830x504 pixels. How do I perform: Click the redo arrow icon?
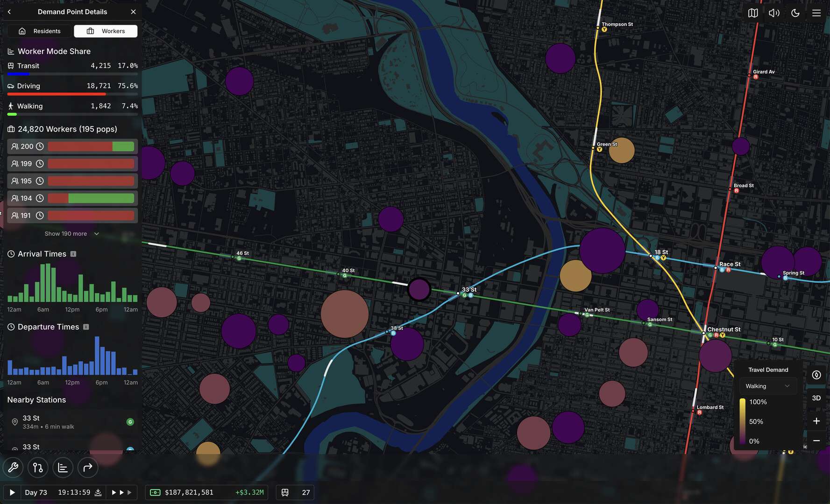[87, 468]
